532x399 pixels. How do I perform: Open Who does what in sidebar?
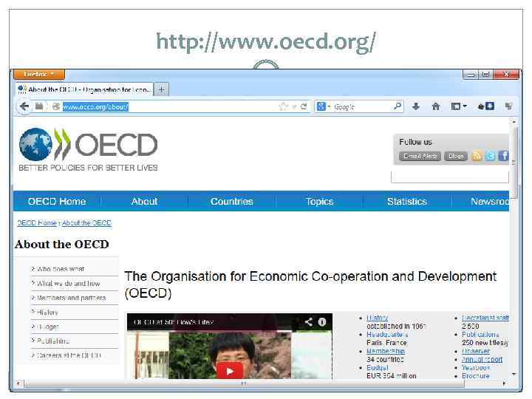click(x=61, y=269)
